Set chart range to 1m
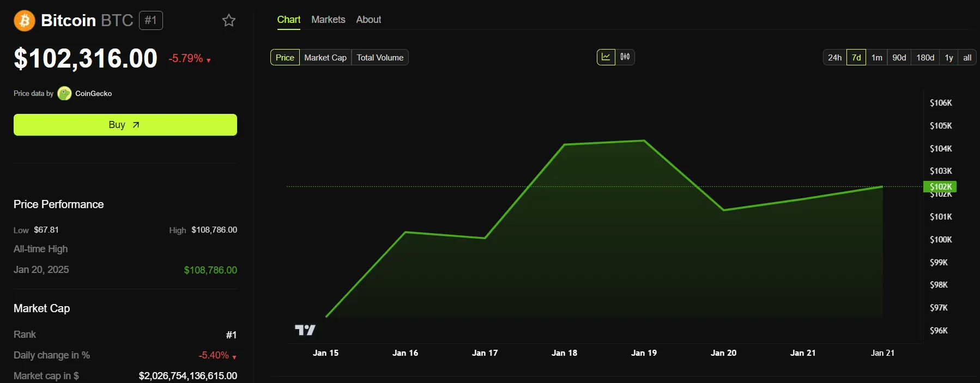 coord(876,58)
